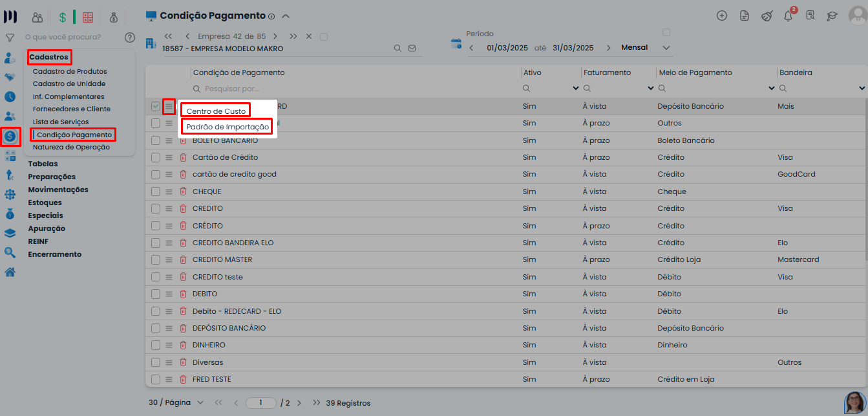Click the plus circle add icon
Viewport: 868px width, 416px height.
[722, 16]
